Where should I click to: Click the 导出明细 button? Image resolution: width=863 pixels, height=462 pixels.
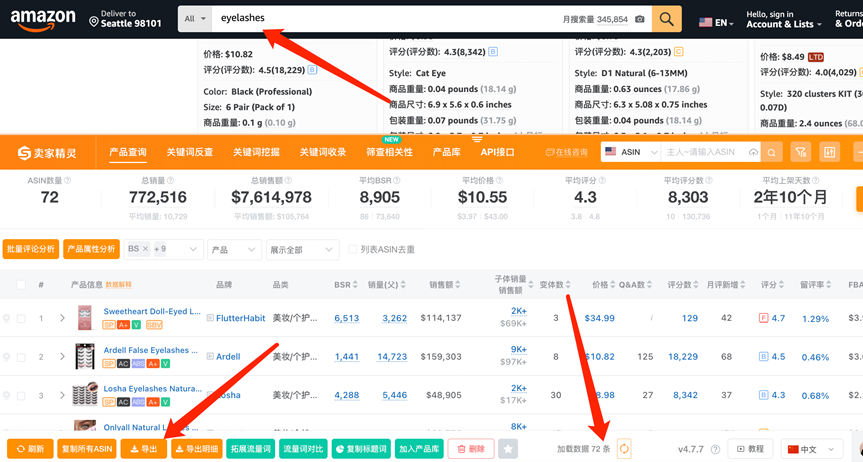[196, 449]
